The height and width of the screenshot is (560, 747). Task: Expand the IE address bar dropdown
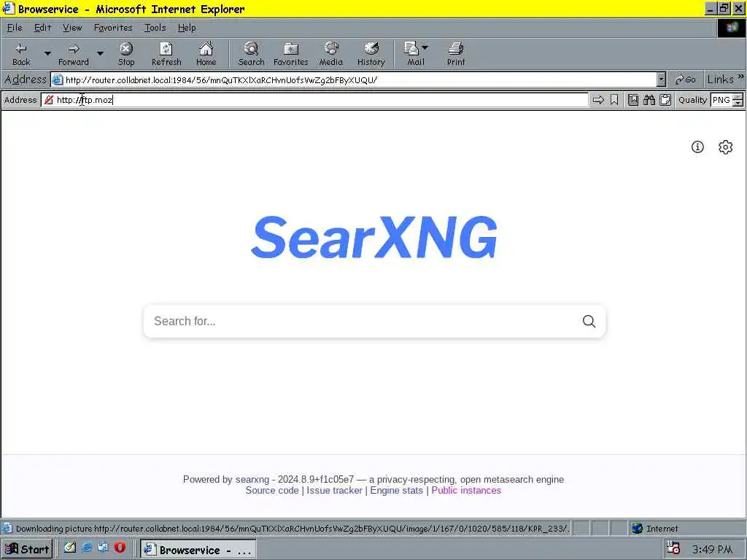pyautogui.click(x=661, y=79)
